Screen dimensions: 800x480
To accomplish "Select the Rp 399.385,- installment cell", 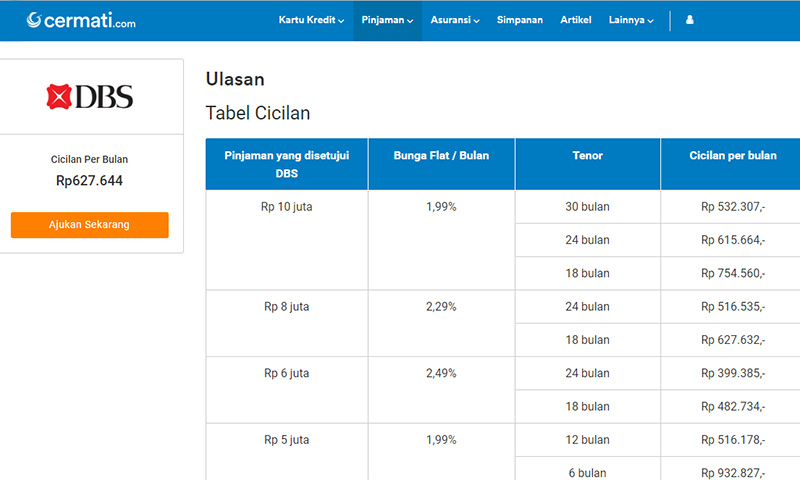I will coord(733,373).
